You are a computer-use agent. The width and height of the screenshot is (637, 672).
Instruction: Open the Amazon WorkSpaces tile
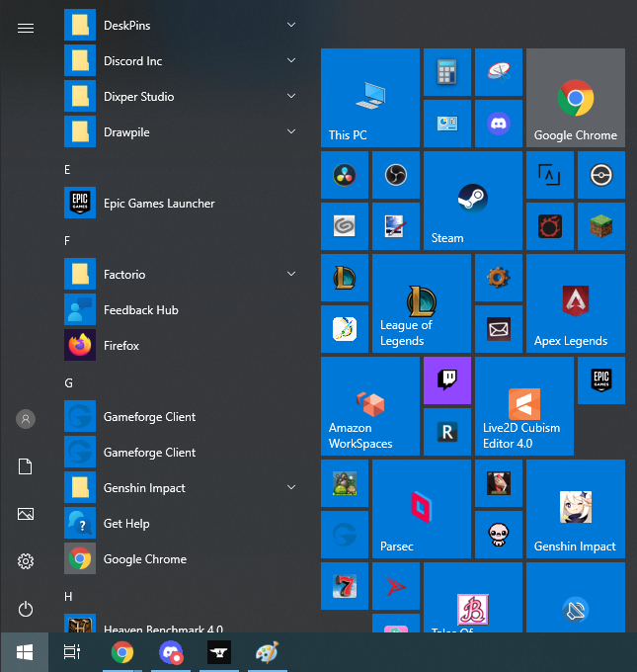click(370, 406)
